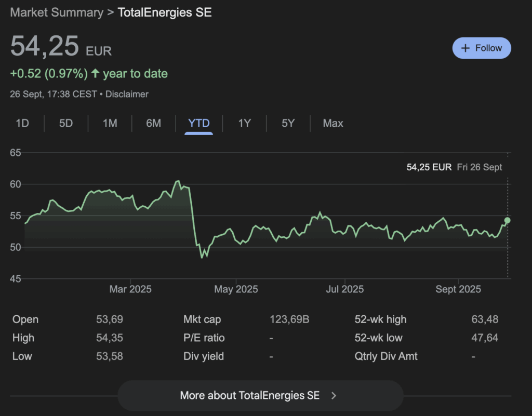The width and height of the screenshot is (532, 416).
Task: Click the High value 54,35
Action: [109, 338]
